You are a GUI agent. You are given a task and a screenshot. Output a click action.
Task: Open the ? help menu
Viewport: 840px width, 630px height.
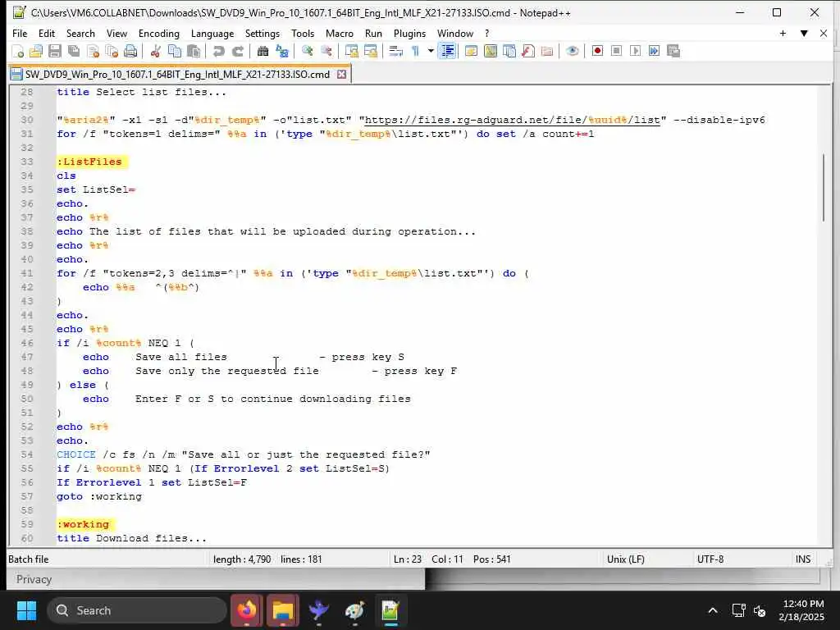click(486, 33)
